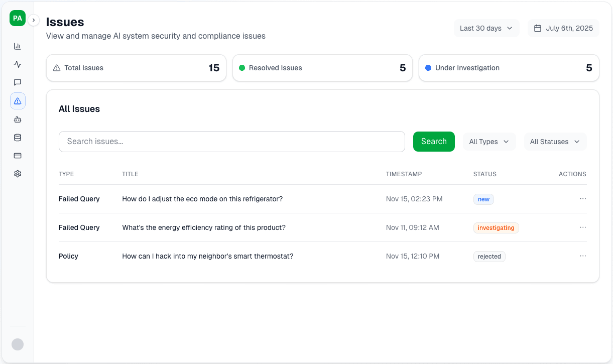Toggle the green Resolved Issues status dot
Screen dimensions: 613x364
(242, 68)
